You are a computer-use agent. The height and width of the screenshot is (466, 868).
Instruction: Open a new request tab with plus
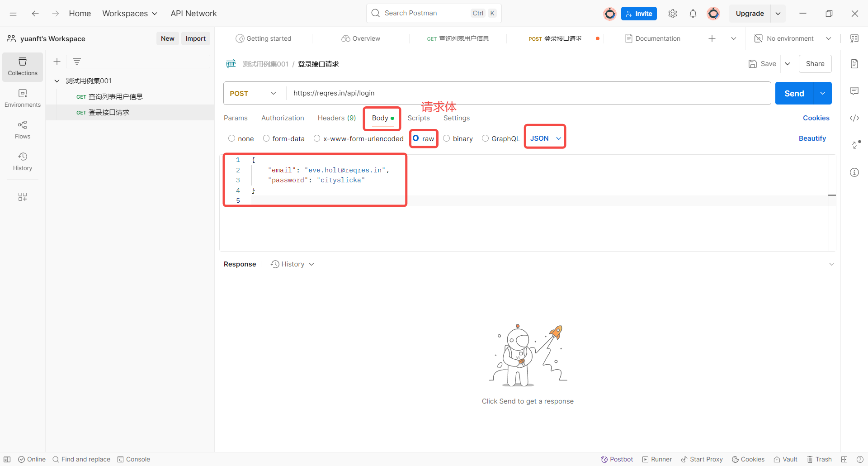pyautogui.click(x=712, y=38)
